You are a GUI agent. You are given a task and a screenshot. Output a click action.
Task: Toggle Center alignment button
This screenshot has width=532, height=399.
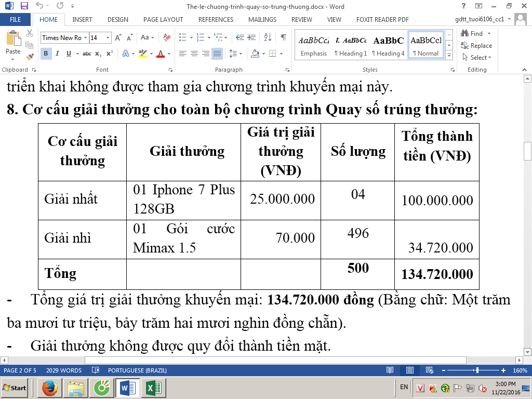[x=194, y=54]
